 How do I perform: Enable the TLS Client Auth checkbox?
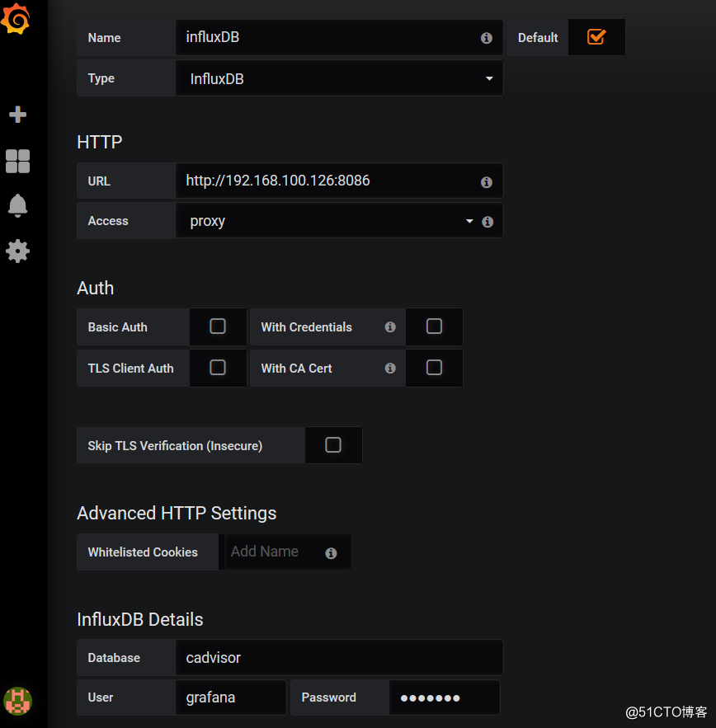[x=218, y=368]
